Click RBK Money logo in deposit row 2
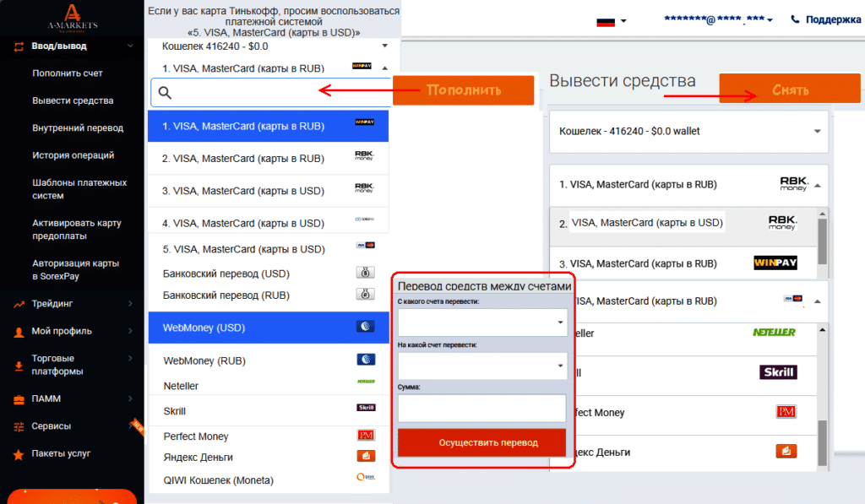Viewport: 865px width, 504px height. (364, 155)
